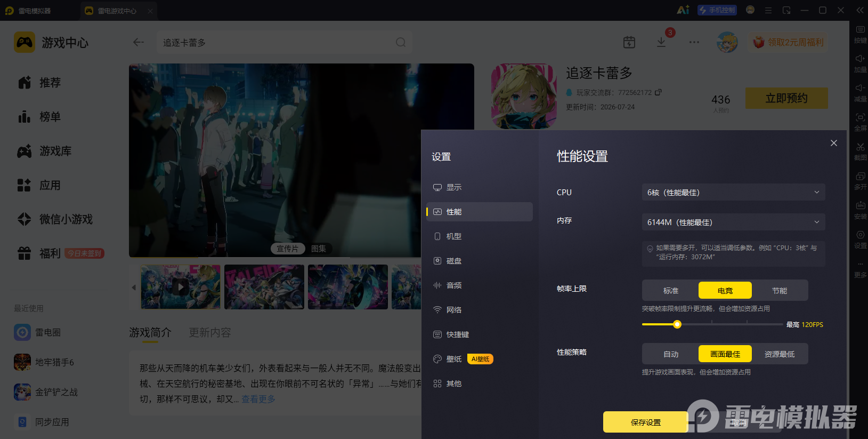868x439 pixels.
Task: Open the calendar check-in icon
Action: click(x=629, y=42)
